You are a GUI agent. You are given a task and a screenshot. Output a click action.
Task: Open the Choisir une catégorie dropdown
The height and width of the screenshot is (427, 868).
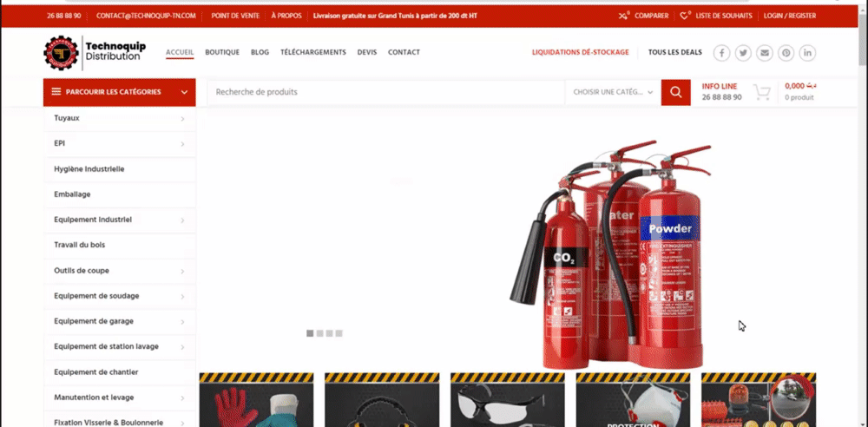[x=613, y=93]
